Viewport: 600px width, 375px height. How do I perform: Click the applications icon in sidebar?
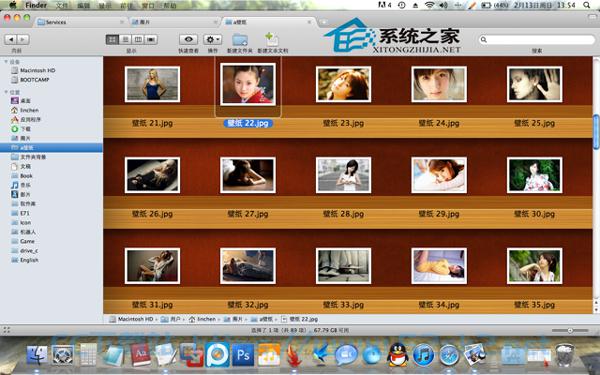15,119
